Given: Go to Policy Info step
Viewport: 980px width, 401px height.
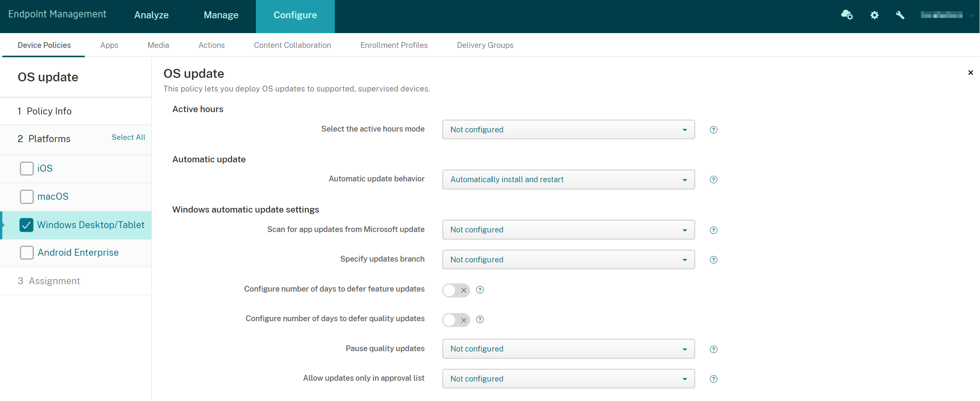Looking at the screenshot, I should (49, 111).
